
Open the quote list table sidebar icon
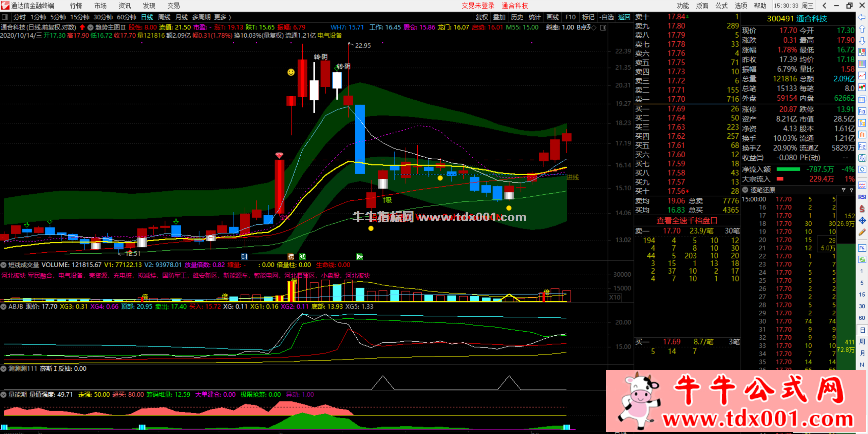(x=862, y=64)
